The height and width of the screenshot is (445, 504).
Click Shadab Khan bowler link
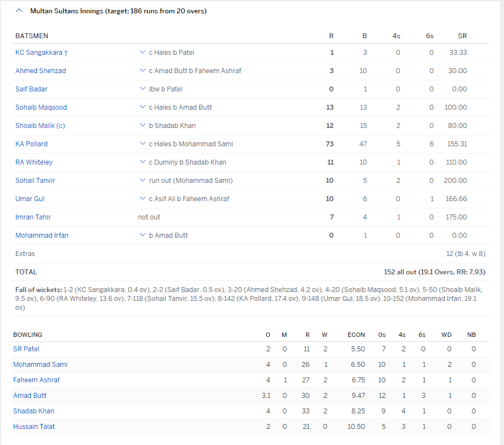tap(34, 411)
